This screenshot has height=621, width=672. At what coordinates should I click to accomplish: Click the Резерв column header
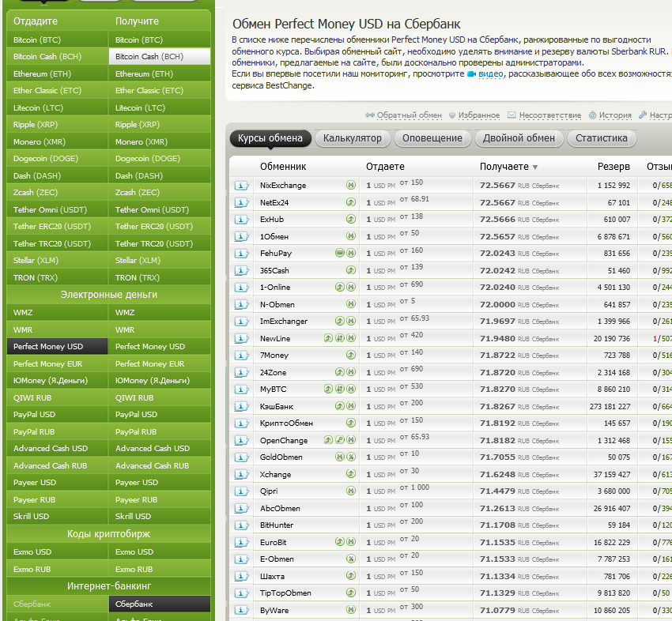(613, 167)
